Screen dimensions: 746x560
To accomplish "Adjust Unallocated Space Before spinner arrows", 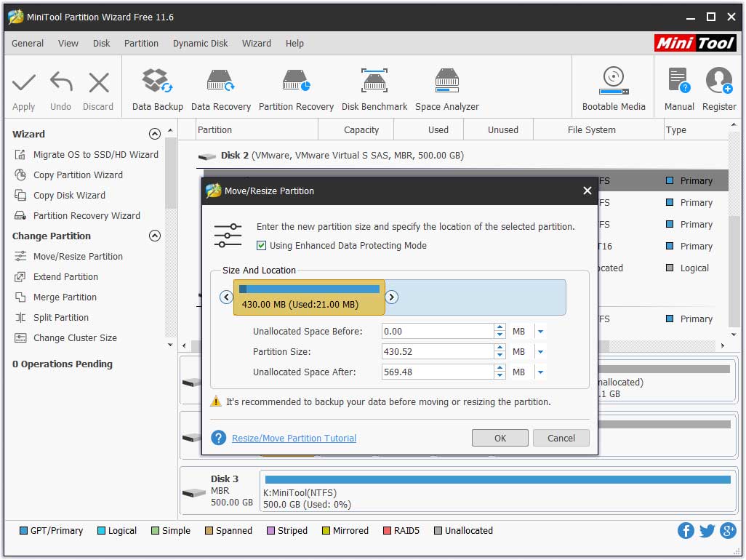I will pos(500,332).
